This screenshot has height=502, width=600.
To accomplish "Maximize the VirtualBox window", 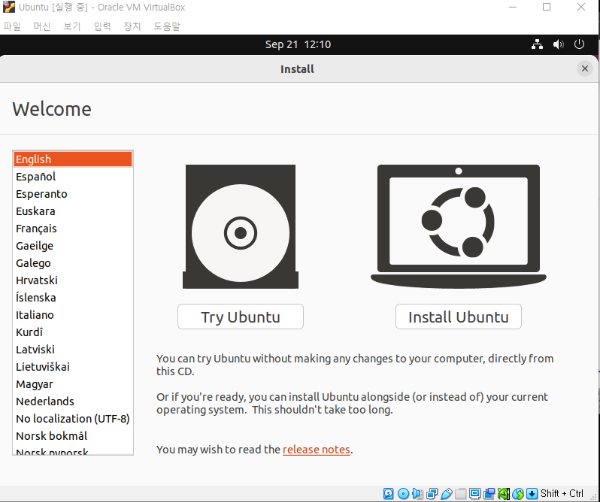I will [x=547, y=7].
